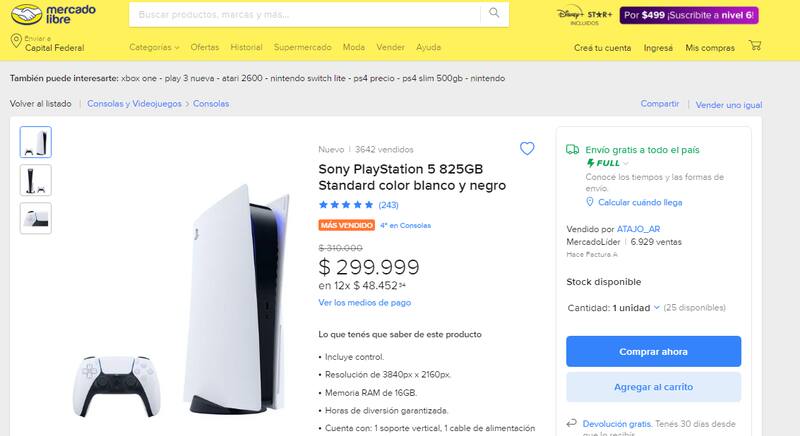
Task: Select the third product thumbnail
Action: (x=36, y=218)
